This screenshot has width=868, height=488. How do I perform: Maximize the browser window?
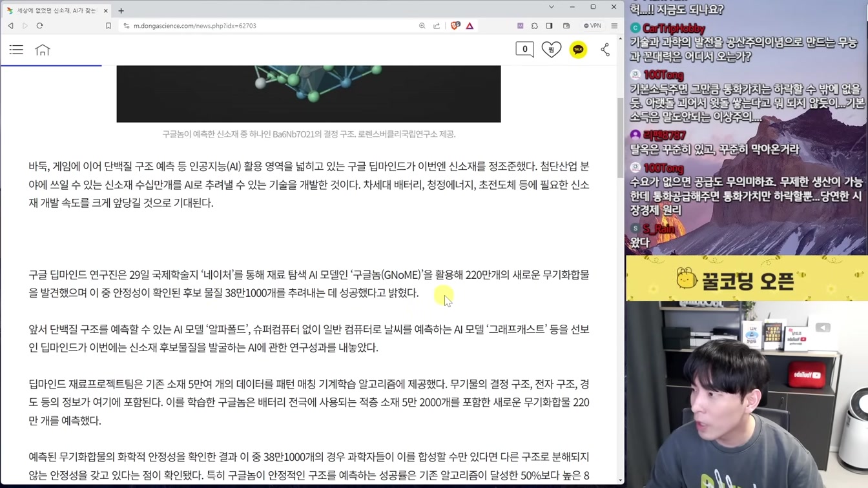[x=593, y=7]
